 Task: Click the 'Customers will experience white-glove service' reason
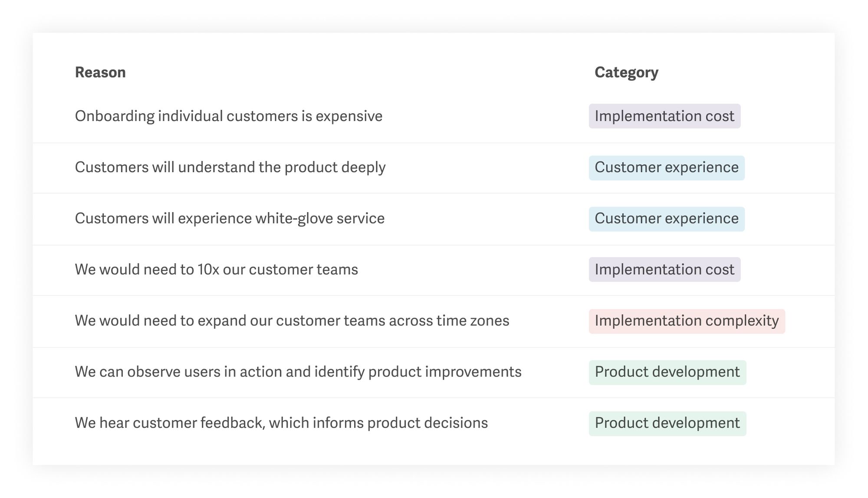tap(230, 219)
